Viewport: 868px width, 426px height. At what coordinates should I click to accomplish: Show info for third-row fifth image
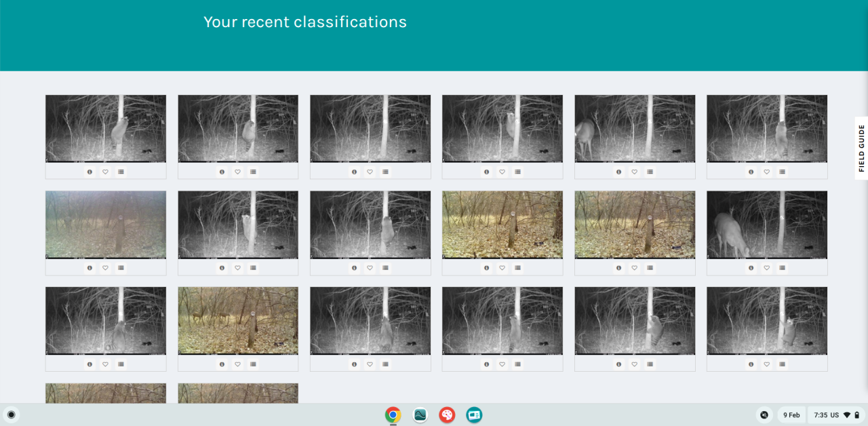click(x=618, y=364)
